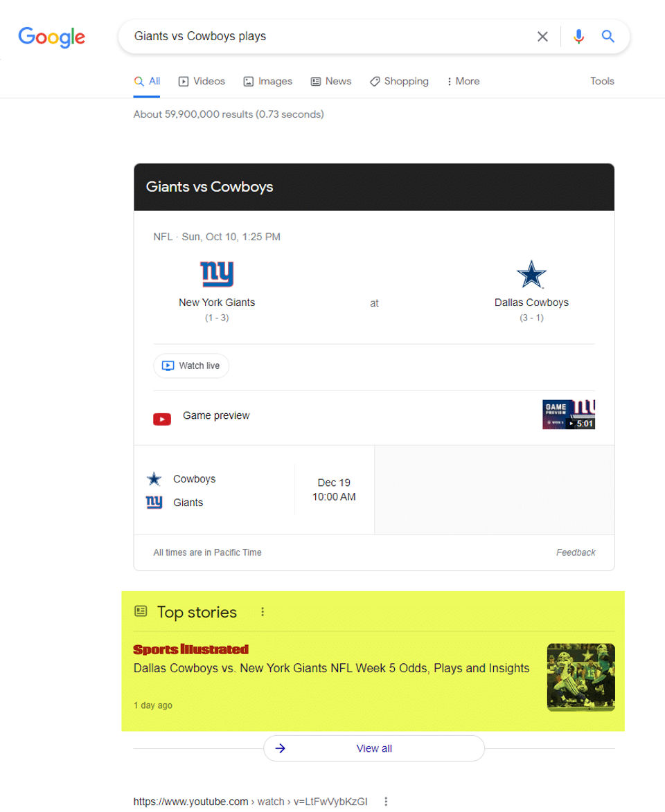
Task: Open the Dallas Cowboys team name
Action: tap(531, 303)
